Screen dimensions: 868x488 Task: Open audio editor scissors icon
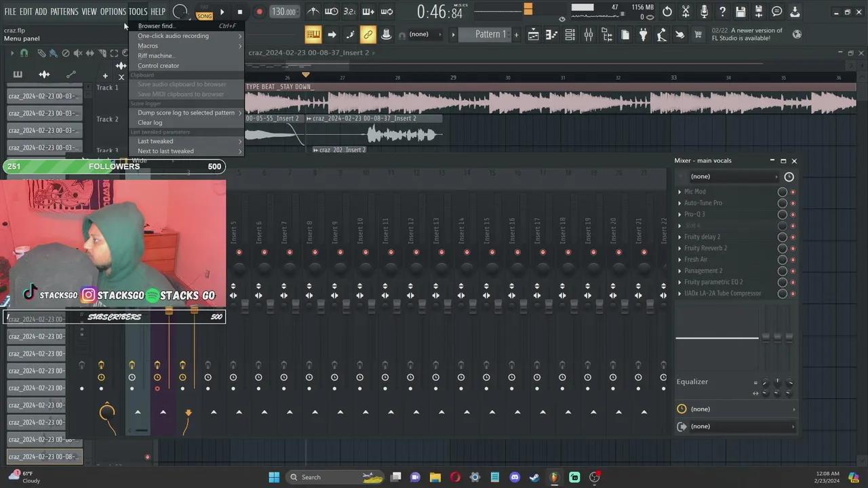point(686,12)
